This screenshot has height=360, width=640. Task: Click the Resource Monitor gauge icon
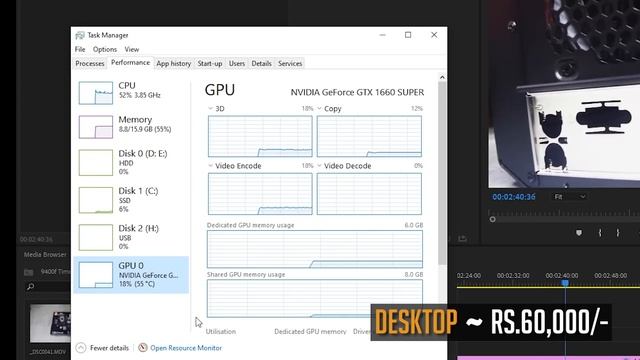click(x=142, y=348)
